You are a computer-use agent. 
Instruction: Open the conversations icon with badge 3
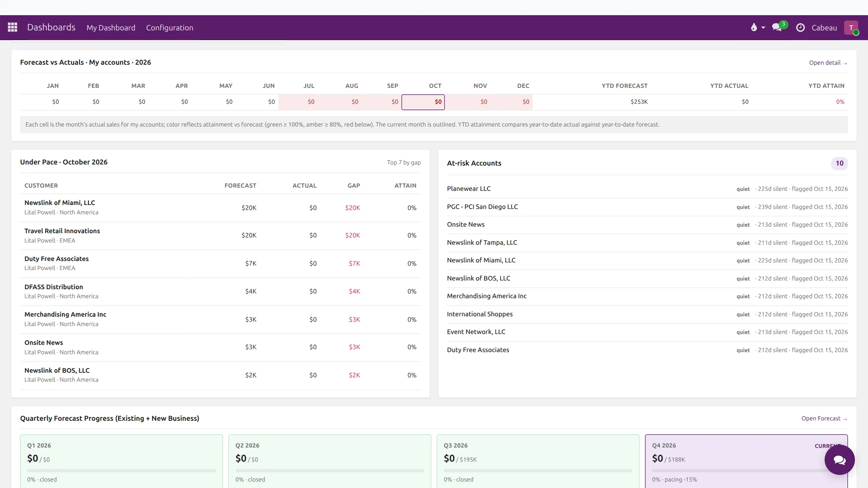[x=779, y=27]
